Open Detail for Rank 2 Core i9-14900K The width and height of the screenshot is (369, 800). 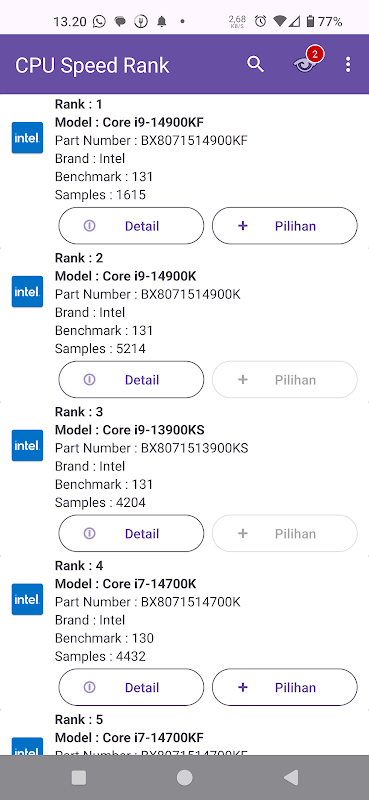click(x=131, y=380)
